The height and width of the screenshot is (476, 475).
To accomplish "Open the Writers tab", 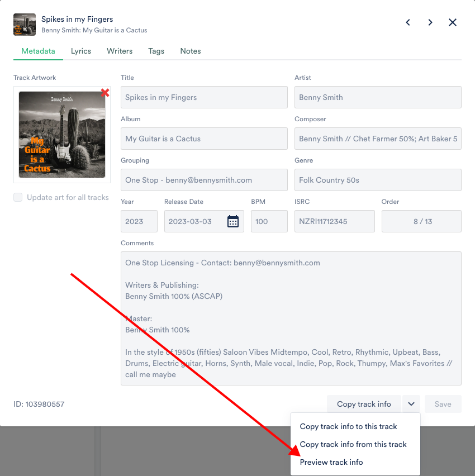I will click(120, 51).
